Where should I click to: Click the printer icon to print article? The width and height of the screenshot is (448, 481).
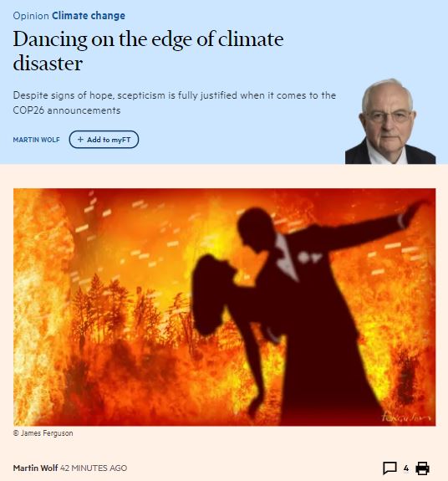423,468
